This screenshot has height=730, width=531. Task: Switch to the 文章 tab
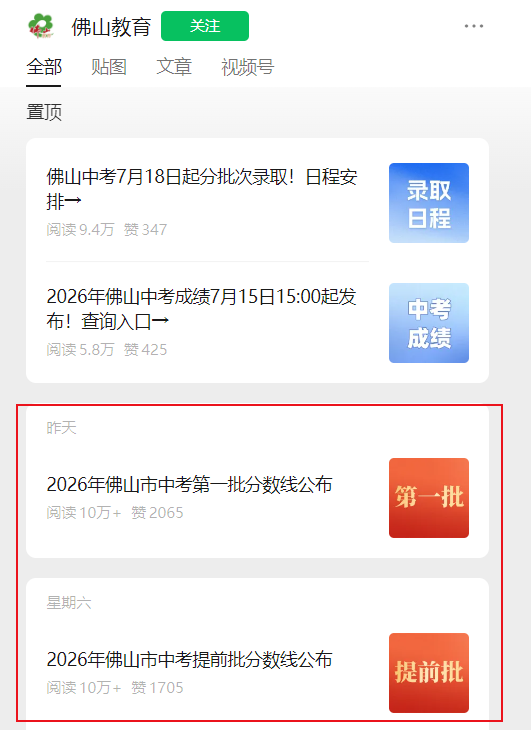coord(174,67)
